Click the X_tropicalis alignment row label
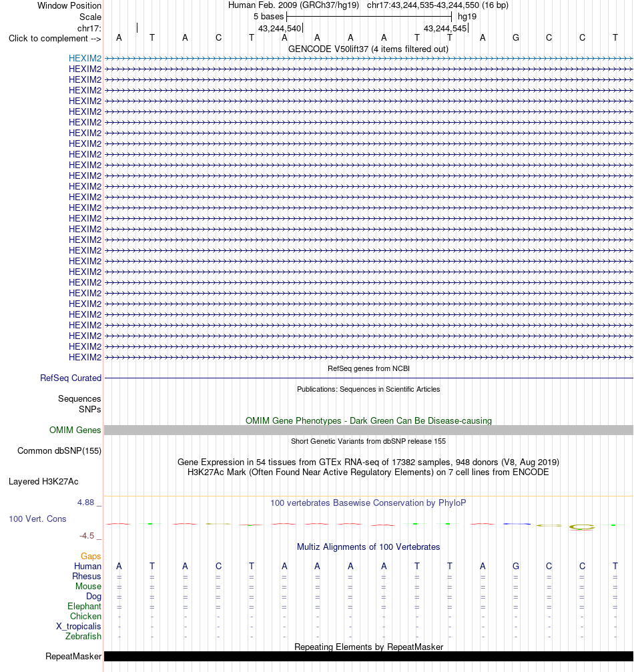The image size is (634, 672). click(79, 627)
